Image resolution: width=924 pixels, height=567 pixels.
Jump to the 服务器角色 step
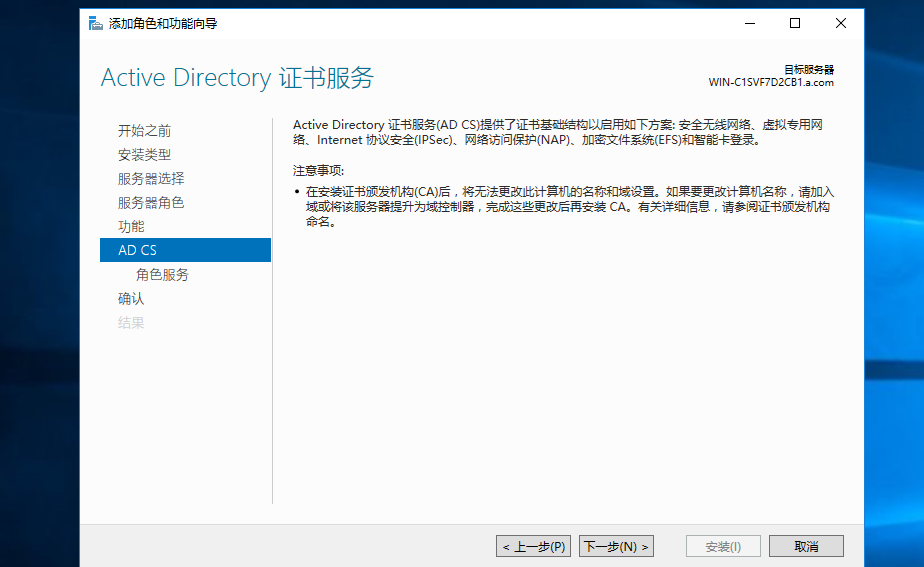151,203
